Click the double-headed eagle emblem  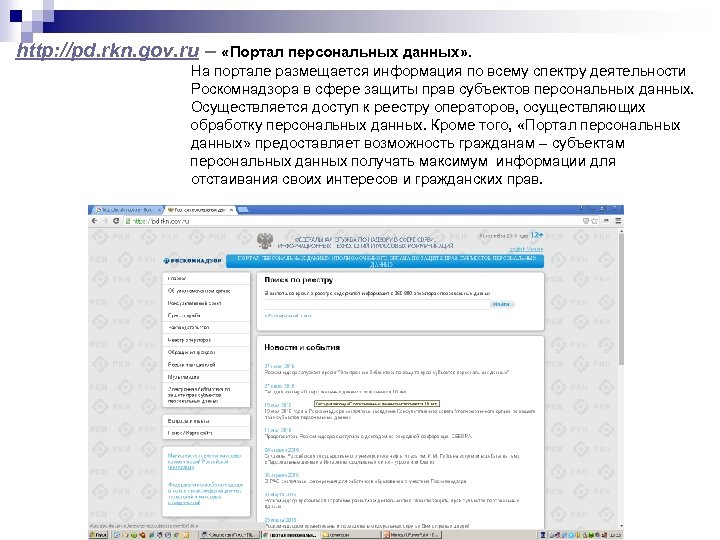tap(265, 241)
